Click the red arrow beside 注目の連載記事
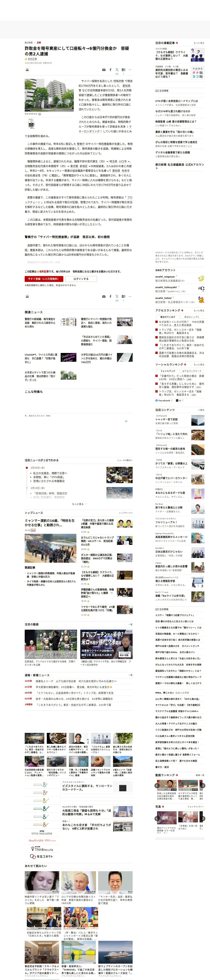Screen dimensions: 210x980 pos(177,43)
